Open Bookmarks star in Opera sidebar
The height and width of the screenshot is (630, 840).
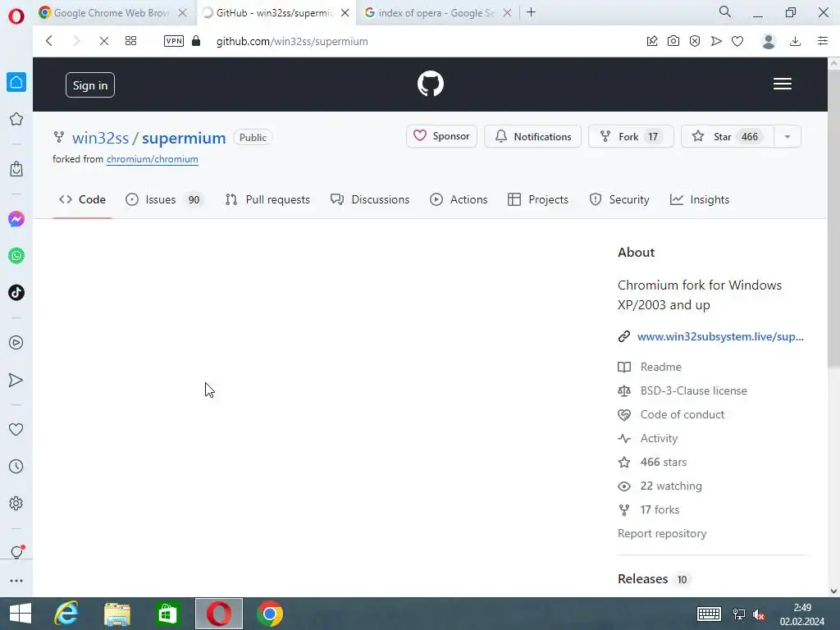coord(16,119)
